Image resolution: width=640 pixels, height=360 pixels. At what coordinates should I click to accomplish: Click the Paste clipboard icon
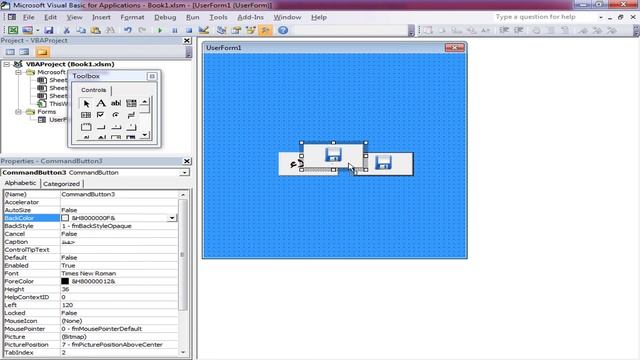(96, 30)
